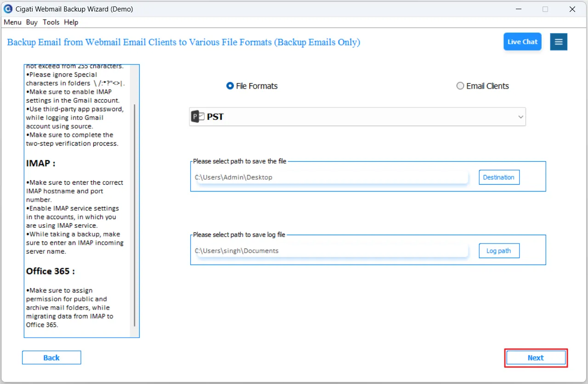Close the Cigati Webmail Backup window

click(x=572, y=9)
